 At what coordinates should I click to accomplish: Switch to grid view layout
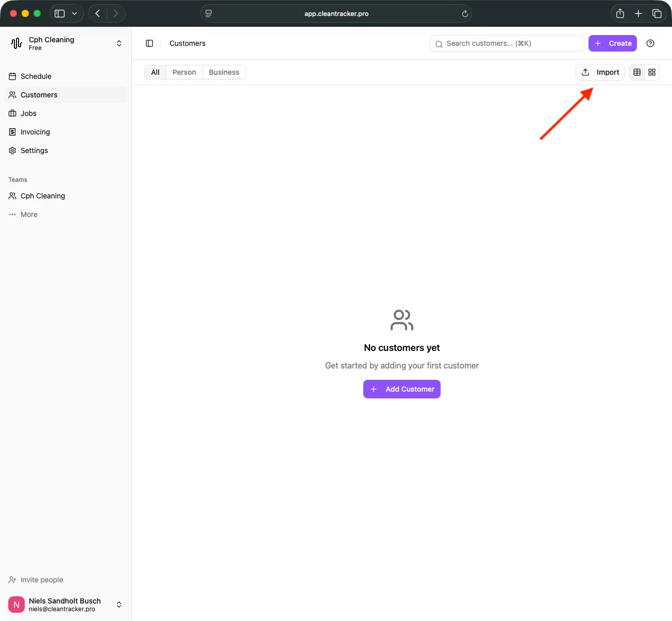coord(651,72)
